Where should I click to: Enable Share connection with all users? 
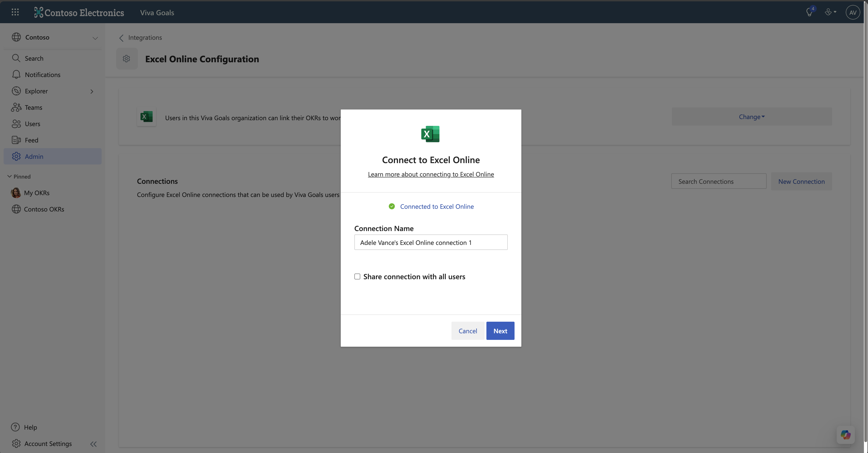pyautogui.click(x=357, y=276)
